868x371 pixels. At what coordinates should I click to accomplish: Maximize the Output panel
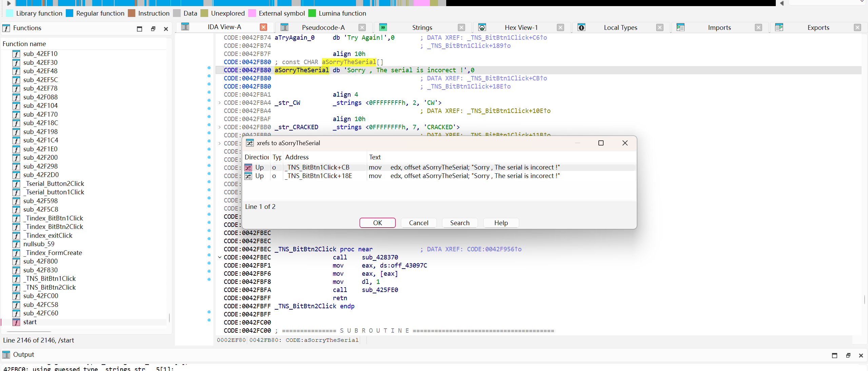click(x=834, y=355)
